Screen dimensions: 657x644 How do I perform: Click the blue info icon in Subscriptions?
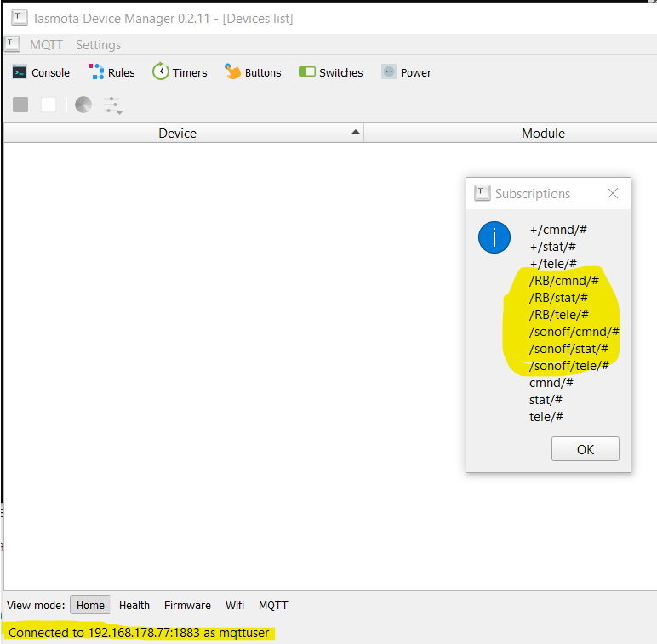coord(494,237)
